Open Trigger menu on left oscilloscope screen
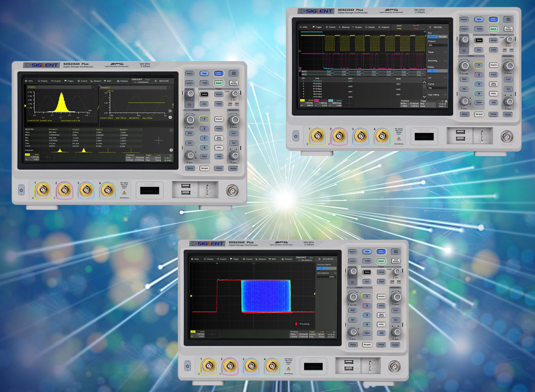Image resolution: width=535 pixels, height=392 pixels. pos(69,81)
